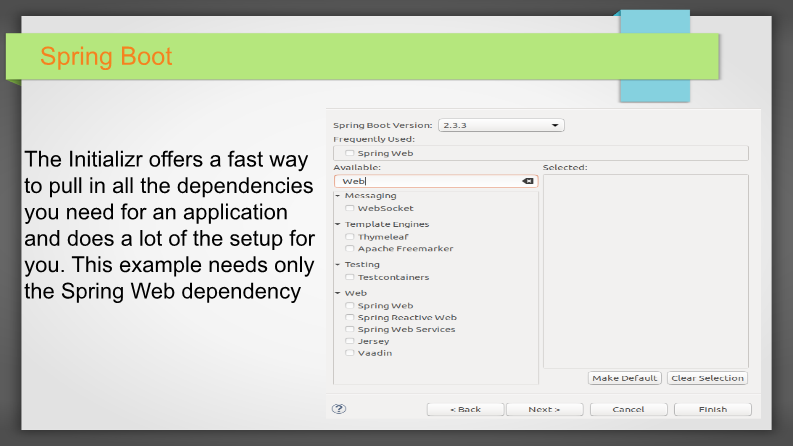Enable the WebSocket checkbox
Image resolution: width=793 pixels, height=446 pixels.
349,208
